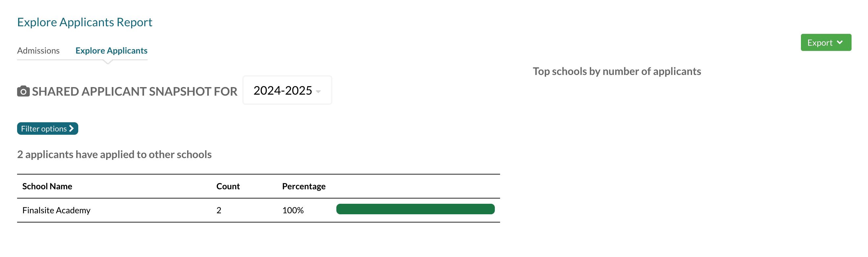This screenshot has height=257, width=868.
Task: Click the 100% percentage value
Action: pyautogui.click(x=293, y=210)
